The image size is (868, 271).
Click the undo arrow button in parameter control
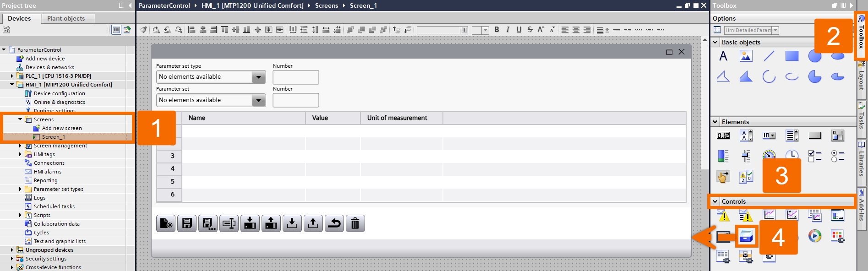point(334,223)
